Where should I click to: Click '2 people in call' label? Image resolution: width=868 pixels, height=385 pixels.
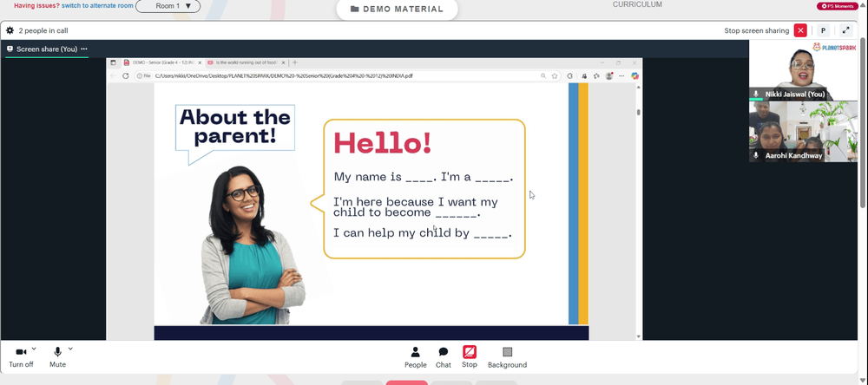[x=43, y=30]
